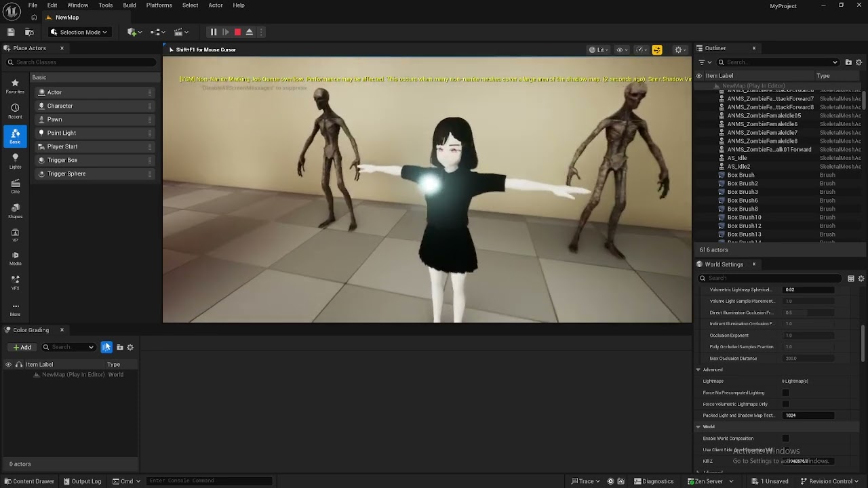
Task: Open the File menu
Action: point(33,5)
